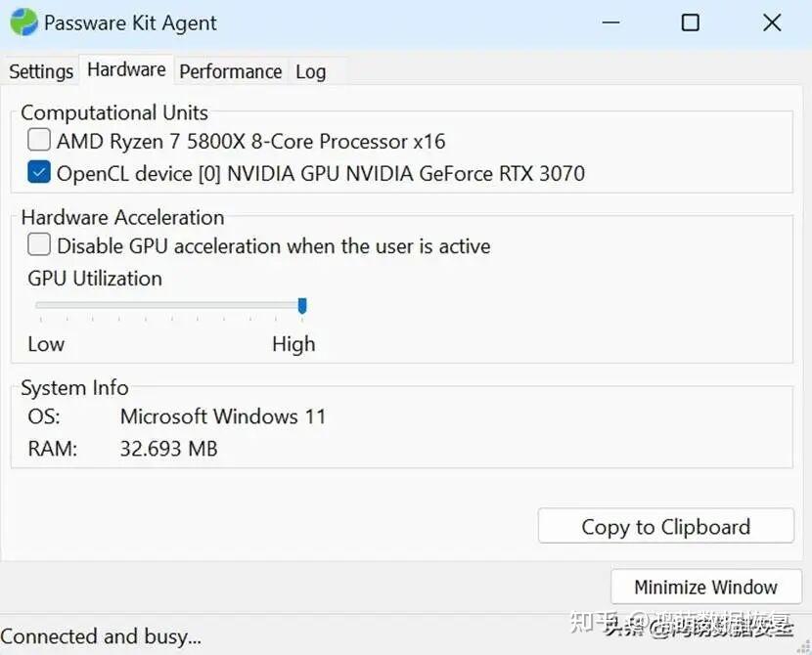
Task: Select the RAM value 32.693 MB
Action: click(169, 449)
